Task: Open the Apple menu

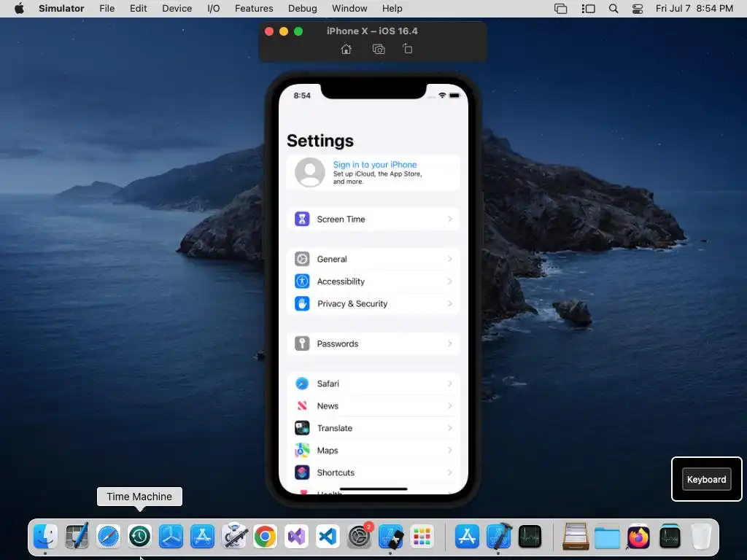Action: point(19,9)
